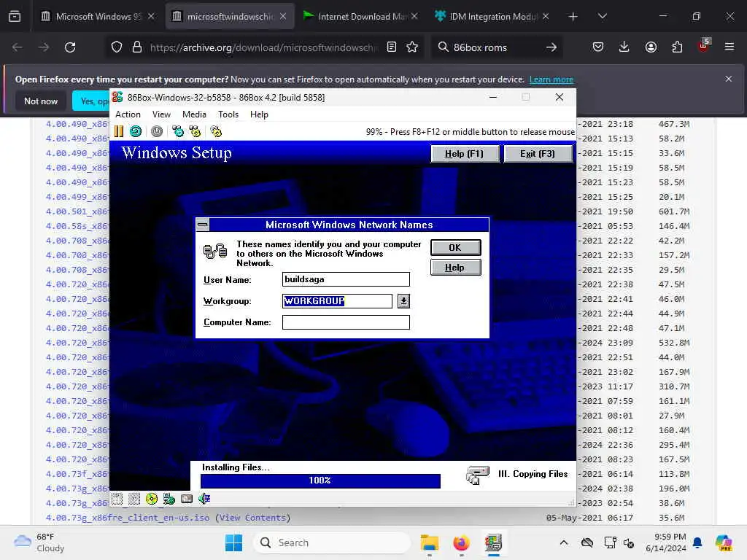Image resolution: width=747 pixels, height=560 pixels.
Task: Pause the 86Box emulation
Action: [119, 131]
